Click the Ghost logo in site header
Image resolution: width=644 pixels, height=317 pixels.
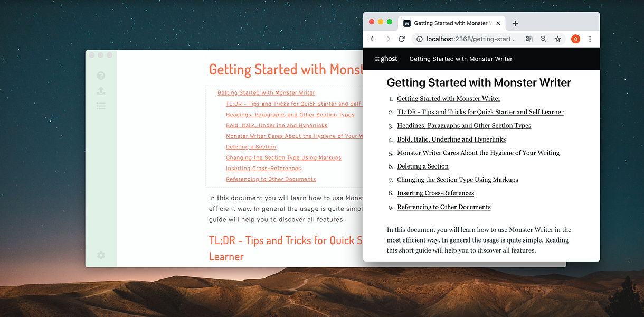[x=386, y=59]
